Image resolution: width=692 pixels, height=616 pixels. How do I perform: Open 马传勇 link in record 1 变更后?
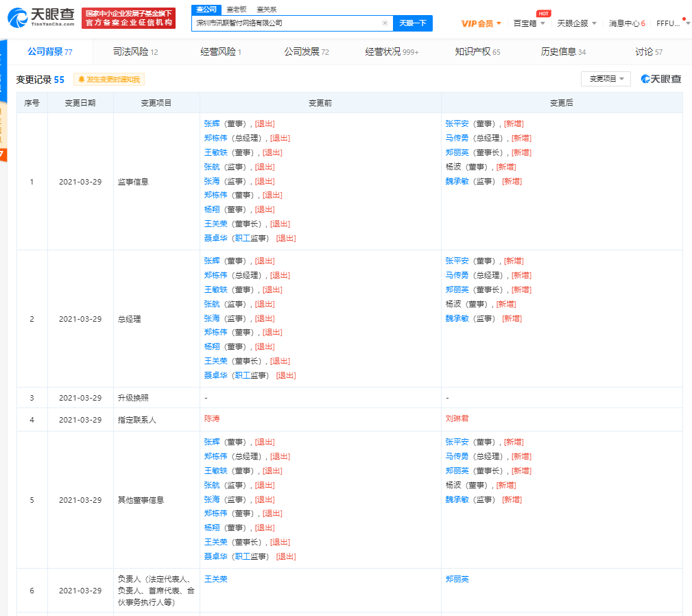point(457,138)
